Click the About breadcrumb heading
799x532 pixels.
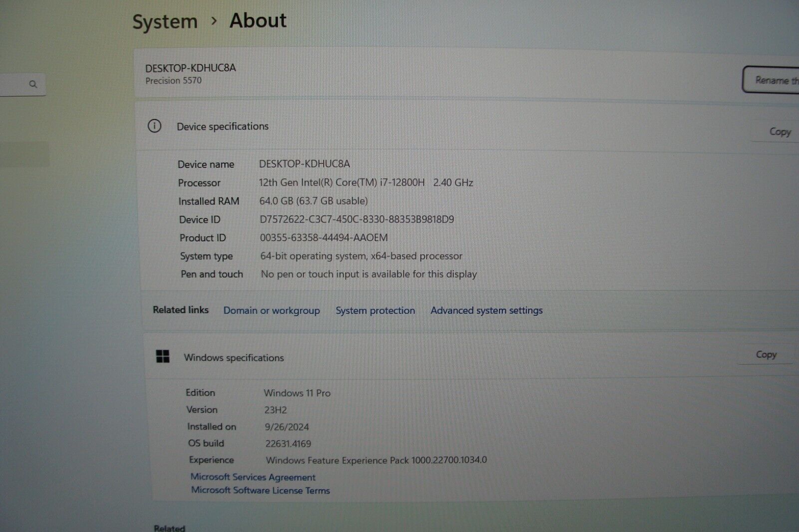click(258, 20)
